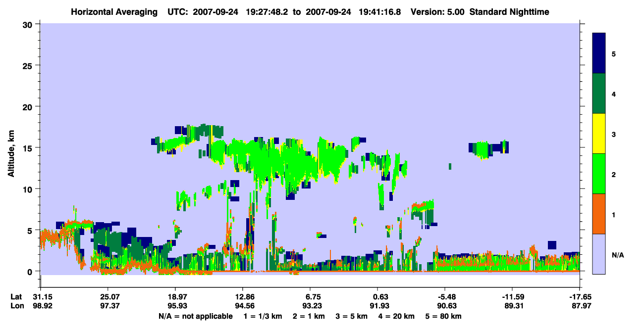Click the lavender N/A colorbar segment
The height and width of the screenshot is (330, 644).
599,254
